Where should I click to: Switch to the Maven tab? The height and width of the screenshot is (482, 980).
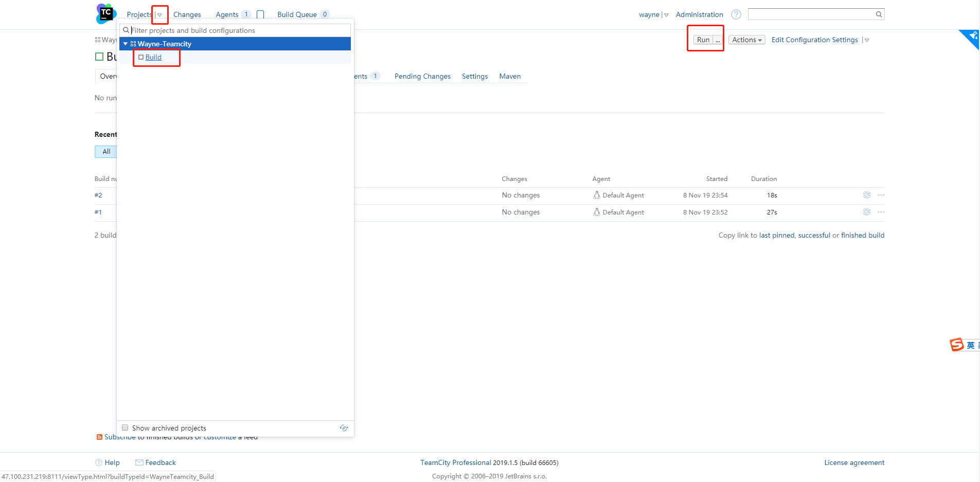tap(510, 76)
